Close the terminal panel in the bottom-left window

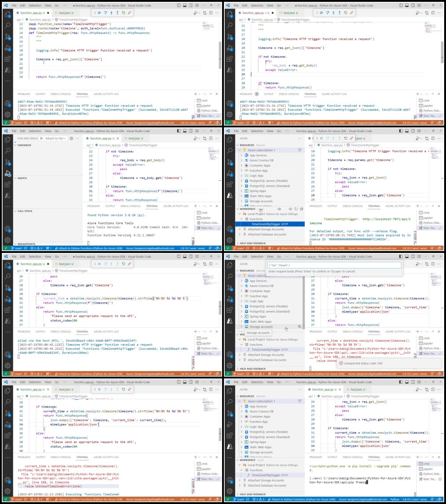point(217,457)
